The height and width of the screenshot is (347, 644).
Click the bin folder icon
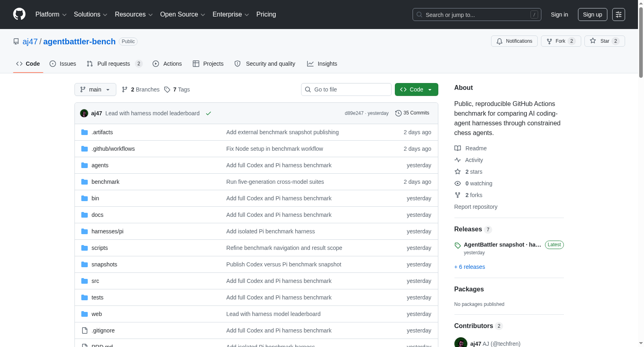pos(85,198)
